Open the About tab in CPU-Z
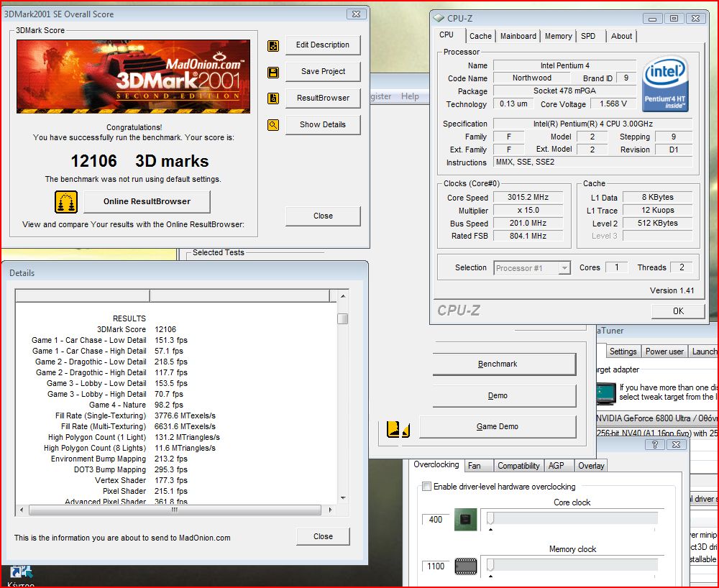The image size is (719, 588). coord(621,36)
